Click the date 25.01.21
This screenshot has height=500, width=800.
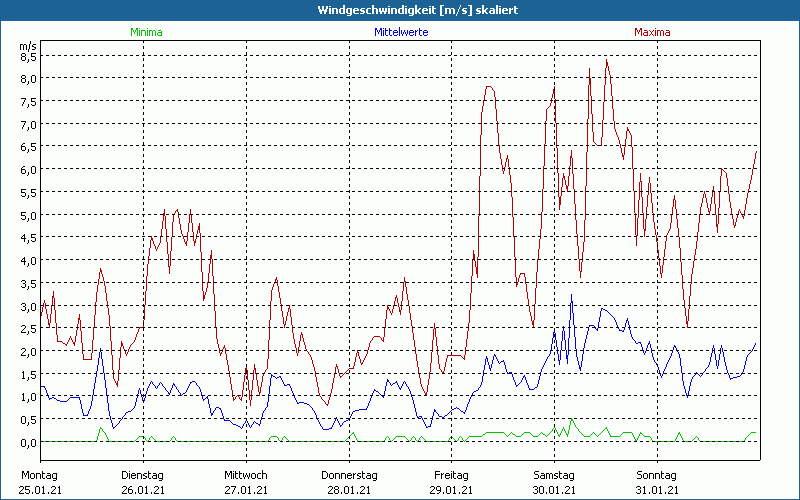pyautogui.click(x=40, y=490)
